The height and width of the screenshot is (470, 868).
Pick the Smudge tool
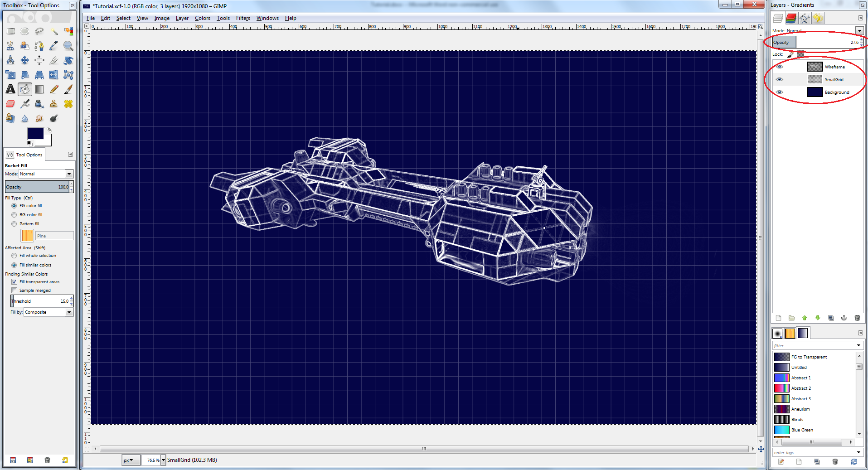pos(39,118)
